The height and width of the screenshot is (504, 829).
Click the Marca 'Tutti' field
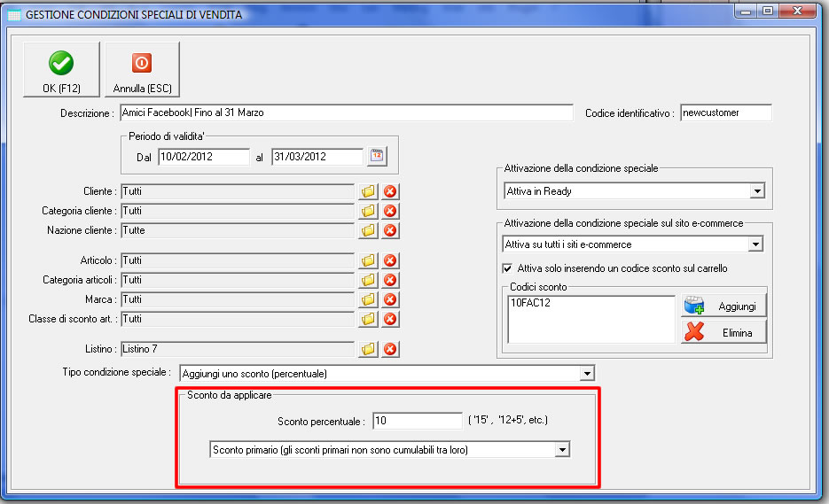(x=238, y=299)
